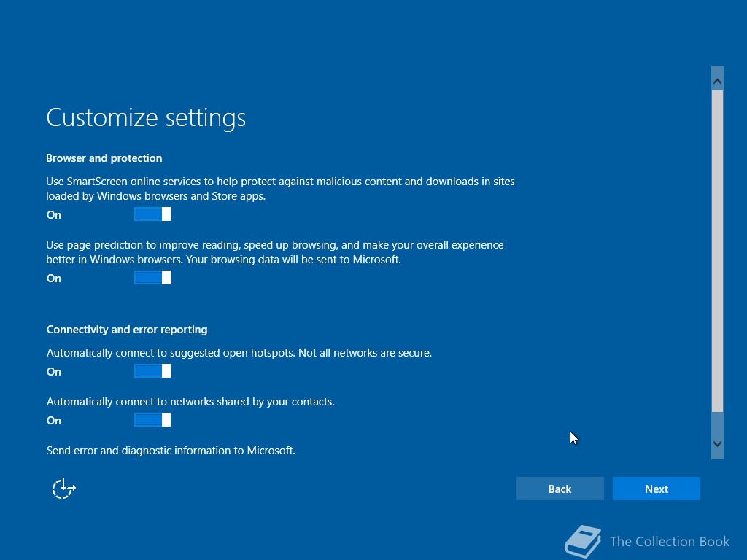Screen dimensions: 747x560
Task: Click 'Send error and diagnostic information' text
Action: coord(171,451)
